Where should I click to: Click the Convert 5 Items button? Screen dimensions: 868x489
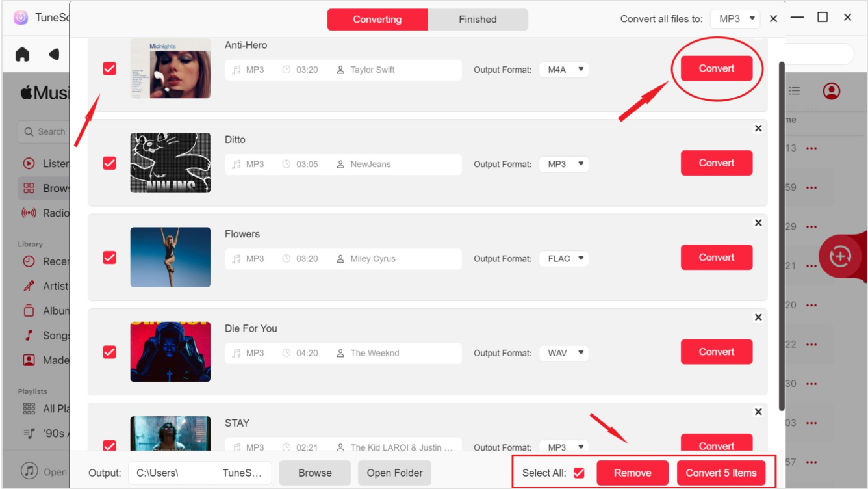click(x=721, y=473)
